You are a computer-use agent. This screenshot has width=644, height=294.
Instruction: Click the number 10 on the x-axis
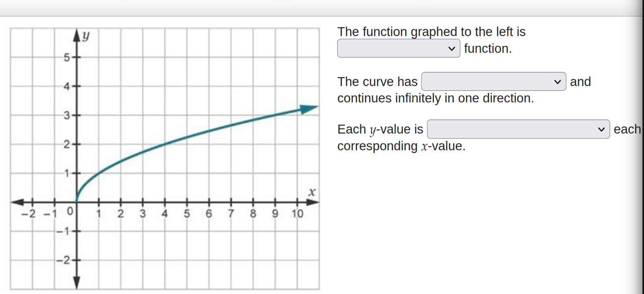(298, 213)
